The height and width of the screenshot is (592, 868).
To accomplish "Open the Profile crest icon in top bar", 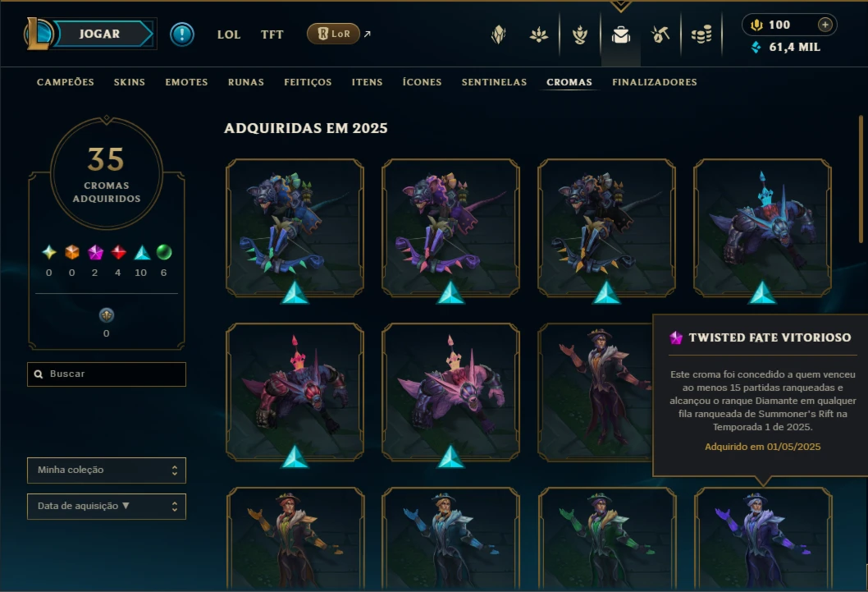I will (x=499, y=34).
